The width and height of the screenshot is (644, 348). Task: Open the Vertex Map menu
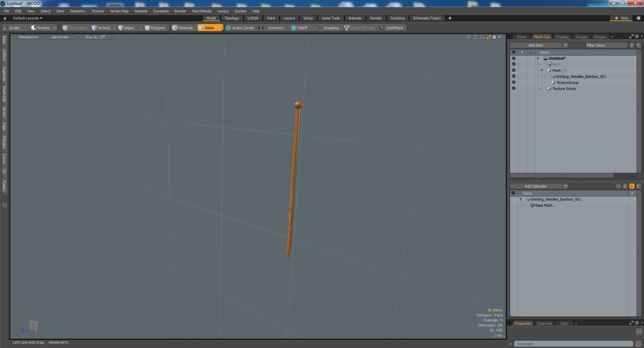[119, 11]
